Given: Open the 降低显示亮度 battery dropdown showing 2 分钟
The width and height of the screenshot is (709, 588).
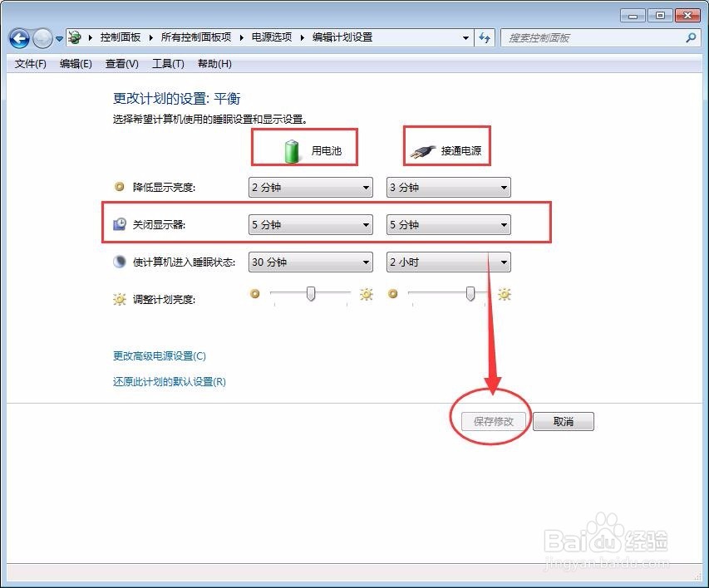Looking at the screenshot, I should click(x=309, y=187).
